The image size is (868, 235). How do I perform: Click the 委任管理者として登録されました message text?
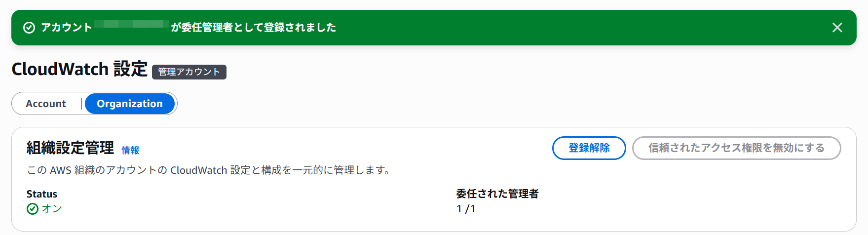click(254, 28)
